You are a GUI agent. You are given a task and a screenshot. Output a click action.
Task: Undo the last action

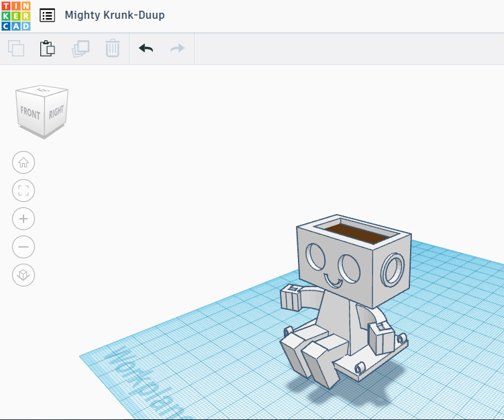pyautogui.click(x=146, y=48)
